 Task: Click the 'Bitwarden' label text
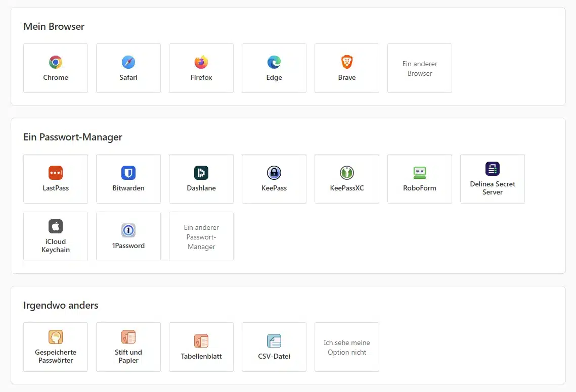coord(128,188)
